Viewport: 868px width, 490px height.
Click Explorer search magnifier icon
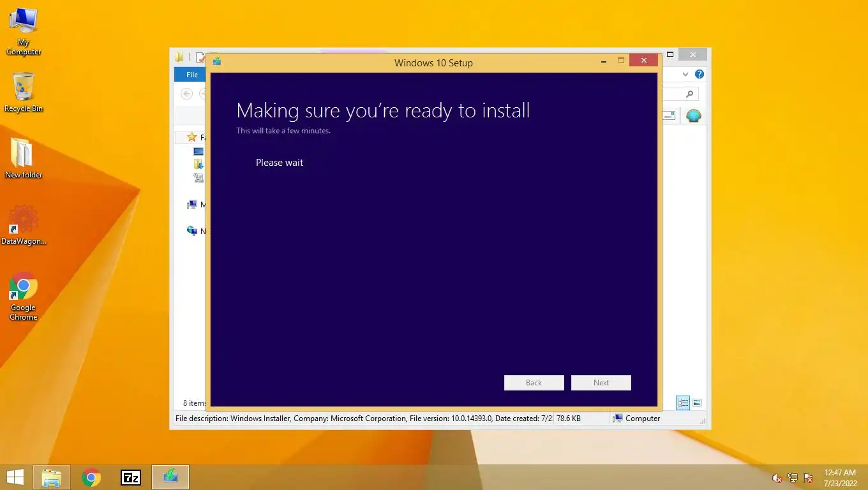tap(689, 94)
